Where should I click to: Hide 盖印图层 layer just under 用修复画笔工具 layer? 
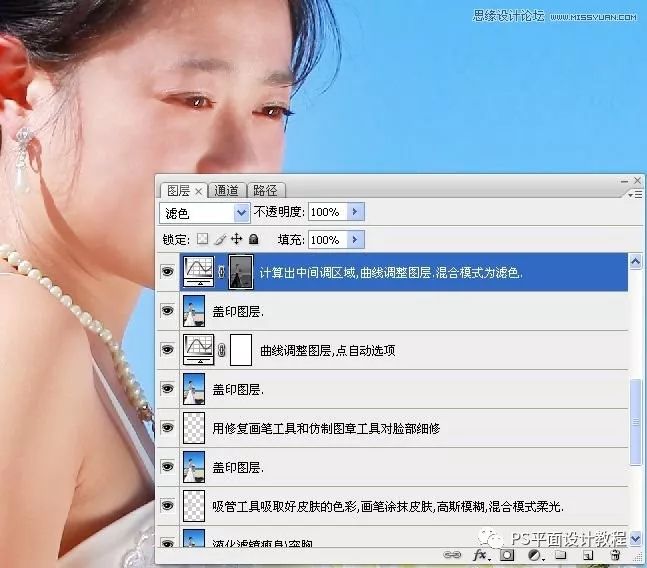click(168, 467)
